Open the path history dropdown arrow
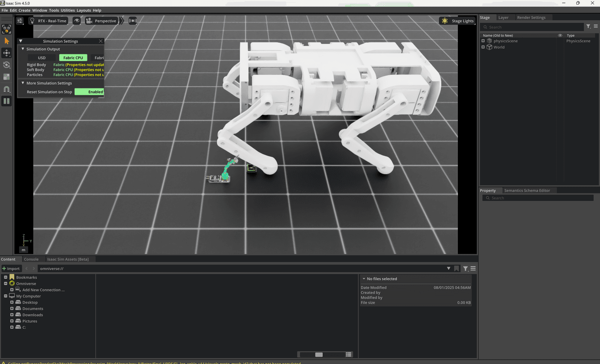Screen dimensions: 600x364 [x=448, y=268]
